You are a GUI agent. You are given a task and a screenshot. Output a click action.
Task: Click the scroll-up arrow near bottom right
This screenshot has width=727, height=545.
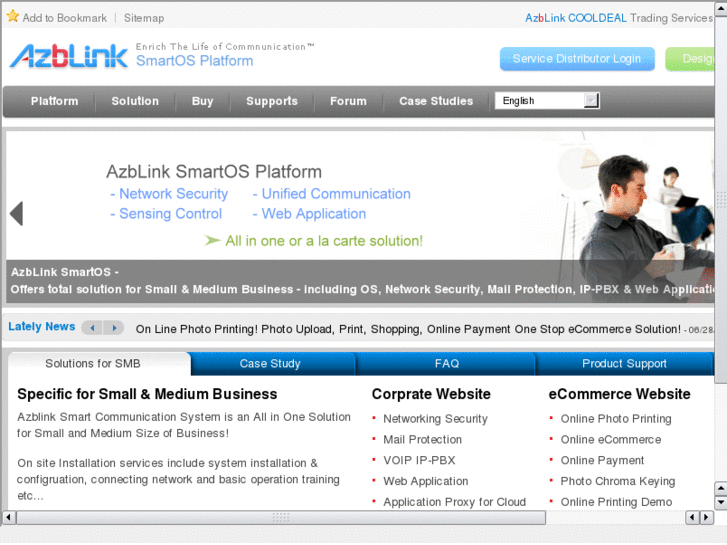(721, 488)
